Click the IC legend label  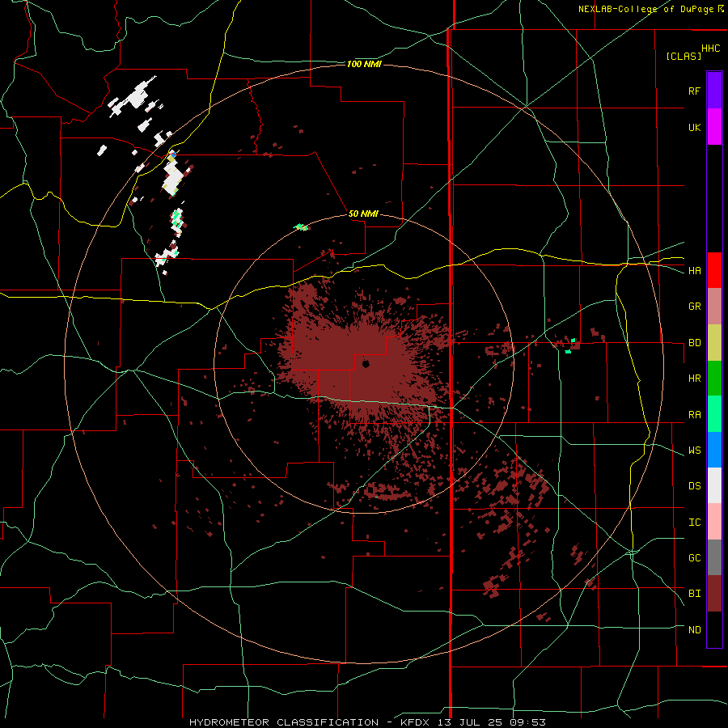pyautogui.click(x=694, y=522)
